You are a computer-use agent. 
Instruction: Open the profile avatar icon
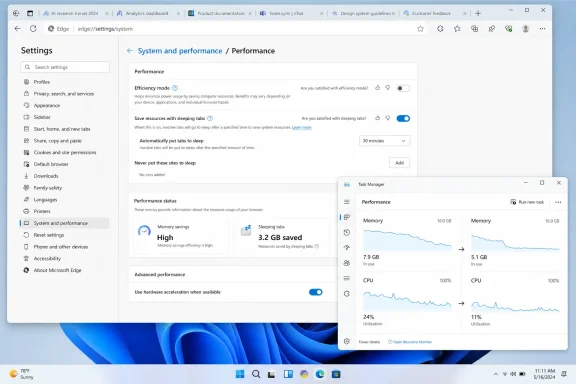526,29
